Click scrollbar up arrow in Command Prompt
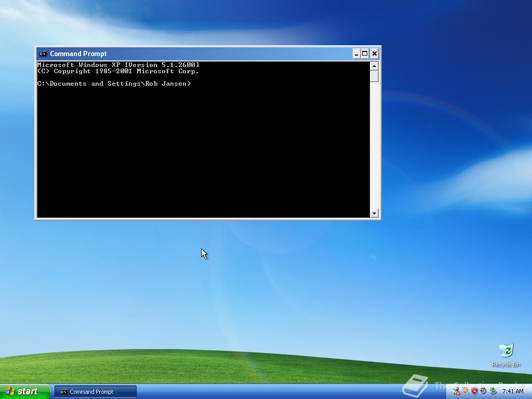Image resolution: width=532 pixels, height=399 pixels. click(374, 66)
